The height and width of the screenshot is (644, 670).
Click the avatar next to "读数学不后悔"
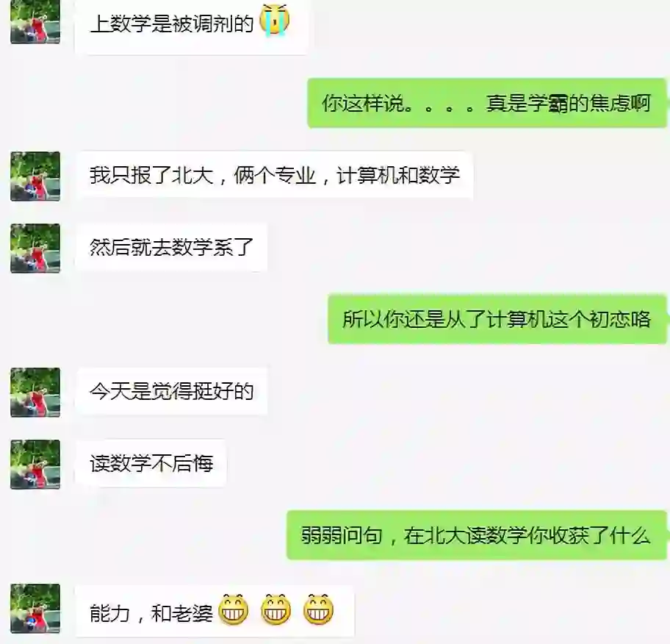point(35,465)
